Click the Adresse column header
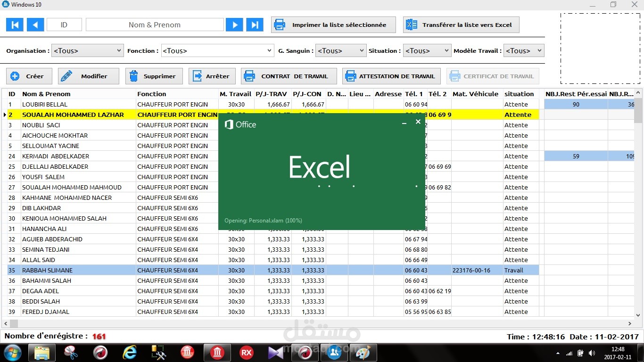Image resolution: width=644 pixels, height=362 pixels. 388,94
